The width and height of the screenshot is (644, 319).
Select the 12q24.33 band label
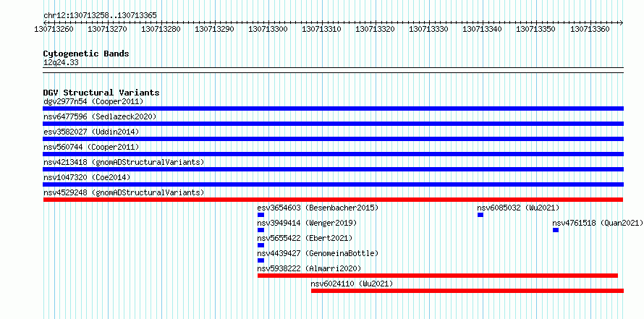pos(61,63)
